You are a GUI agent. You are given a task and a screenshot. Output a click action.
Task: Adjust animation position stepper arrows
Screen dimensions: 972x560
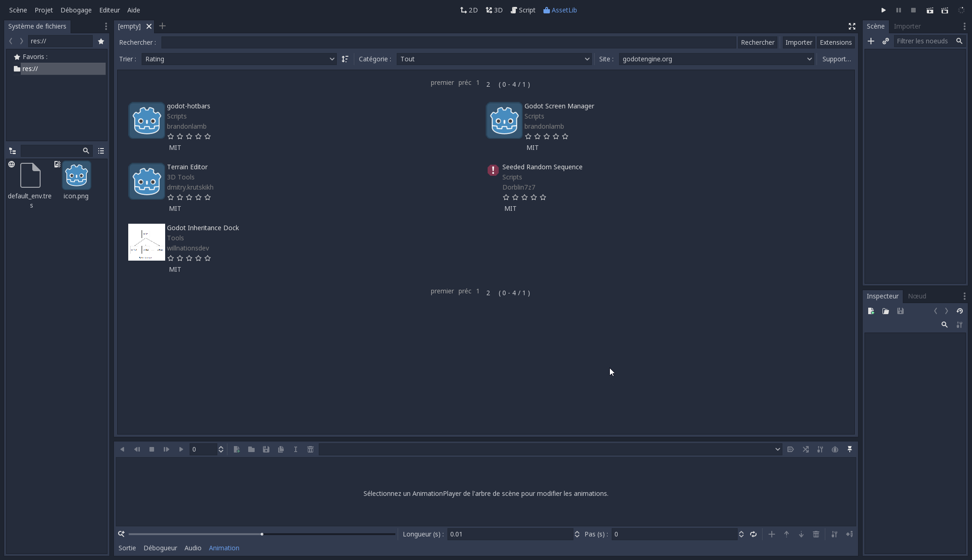tap(221, 449)
